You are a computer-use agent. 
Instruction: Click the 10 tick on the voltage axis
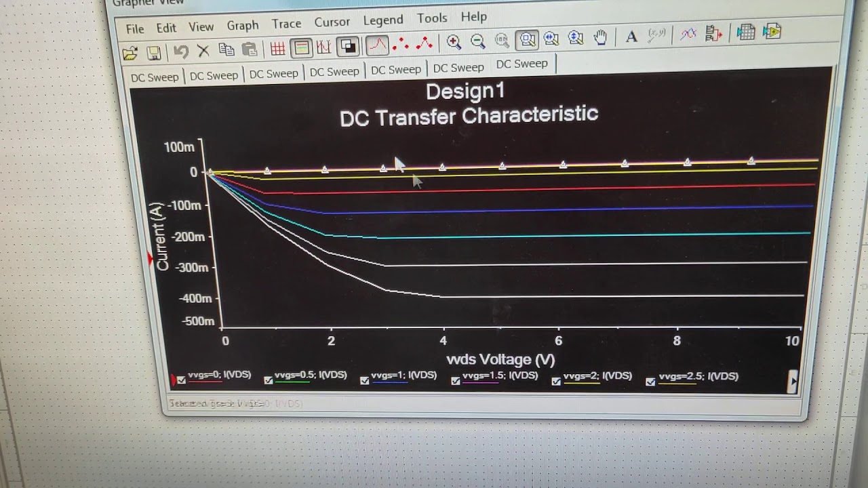[x=792, y=341]
